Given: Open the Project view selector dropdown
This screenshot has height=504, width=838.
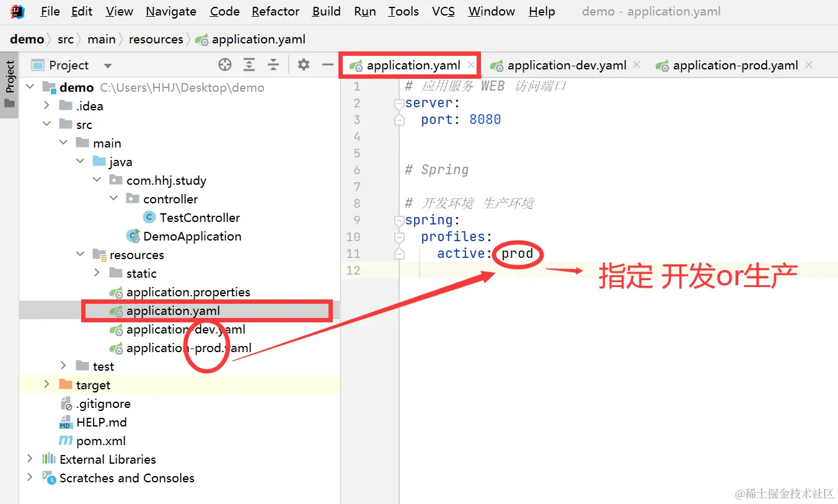Looking at the screenshot, I should coord(107,64).
